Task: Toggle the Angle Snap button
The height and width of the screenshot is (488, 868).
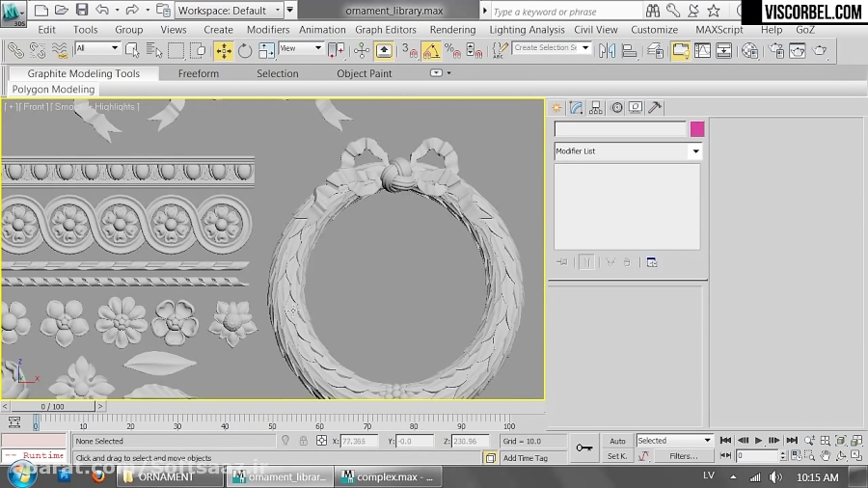Action: (x=431, y=50)
